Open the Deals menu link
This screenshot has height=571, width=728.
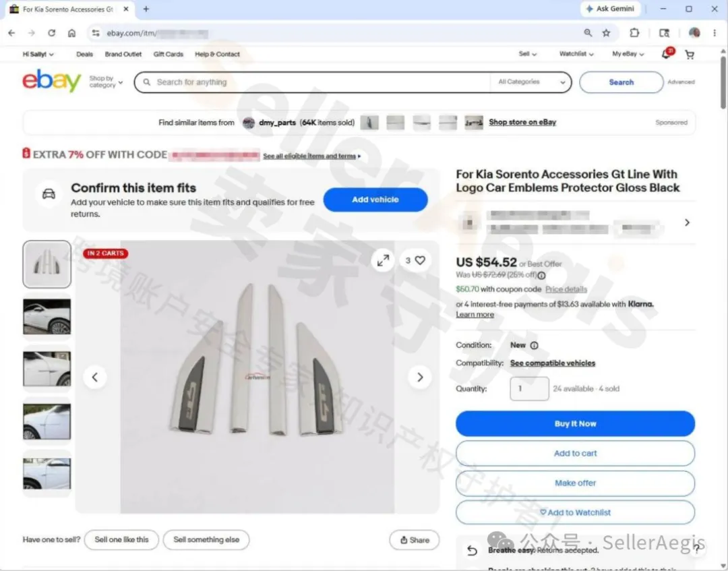tap(84, 55)
